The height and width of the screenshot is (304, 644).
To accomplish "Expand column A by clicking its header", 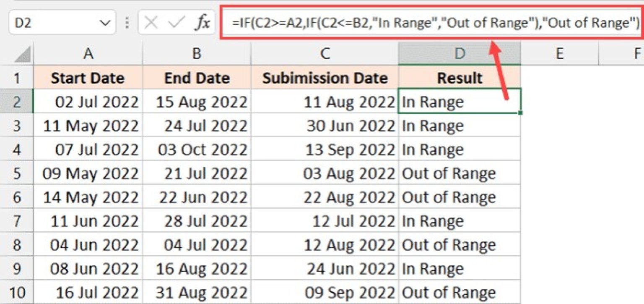I will tap(88, 54).
